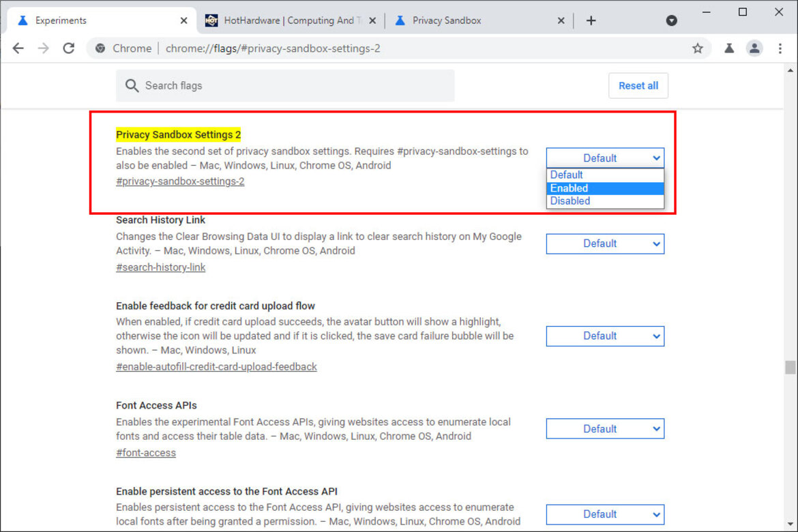798x532 pixels.
Task: Close the Experiments tab
Action: click(x=183, y=20)
